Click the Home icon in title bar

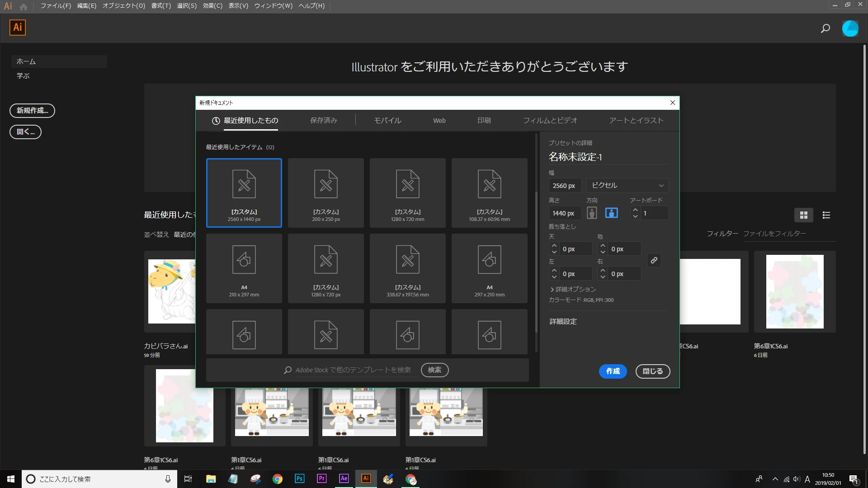(x=24, y=6)
